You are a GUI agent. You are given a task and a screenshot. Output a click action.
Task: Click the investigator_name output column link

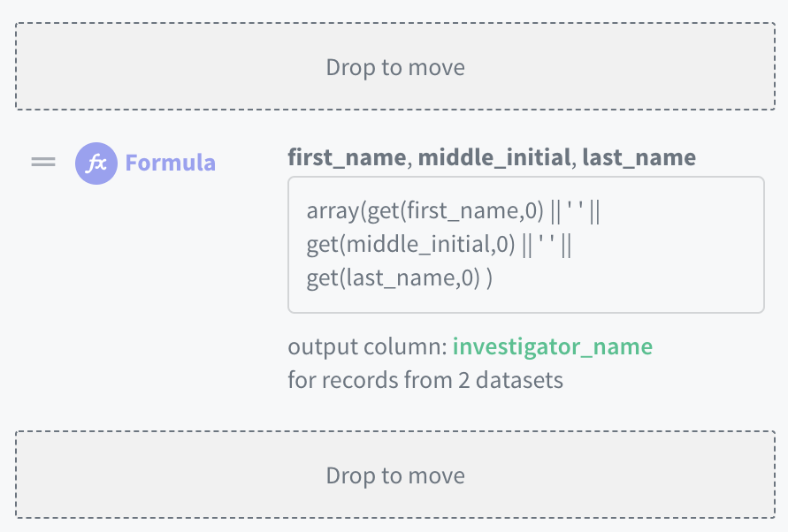pos(552,346)
